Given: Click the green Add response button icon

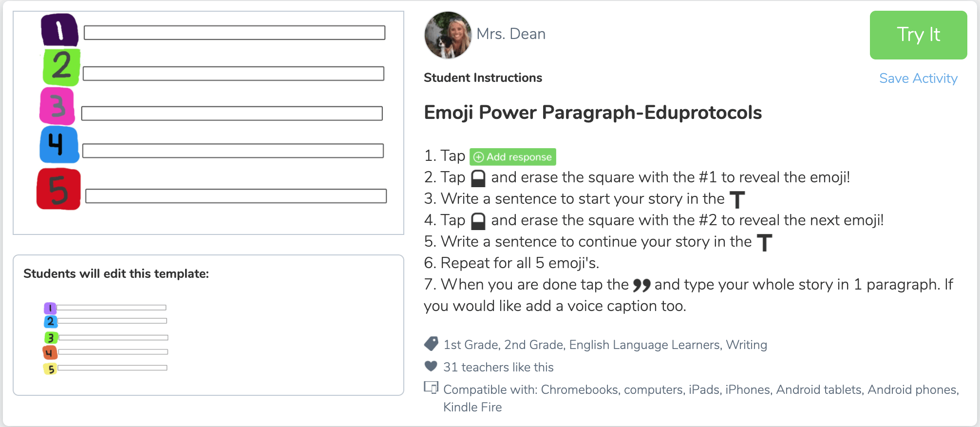Looking at the screenshot, I should (512, 157).
